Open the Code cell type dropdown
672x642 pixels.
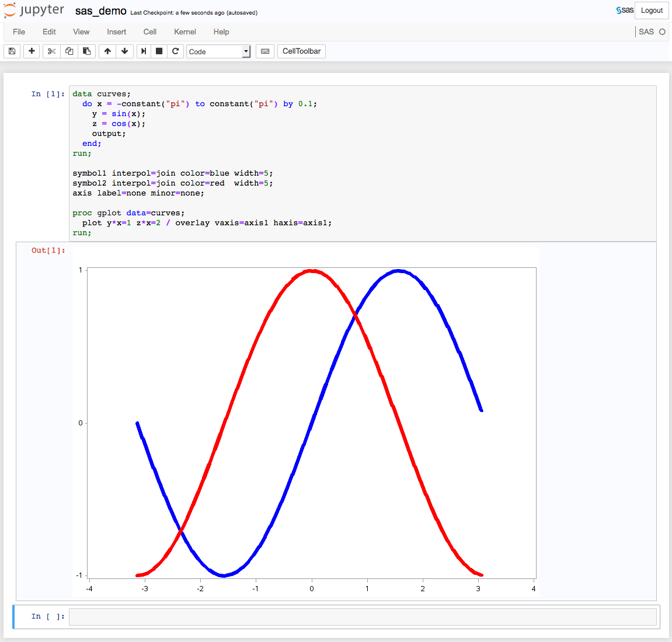(x=218, y=52)
